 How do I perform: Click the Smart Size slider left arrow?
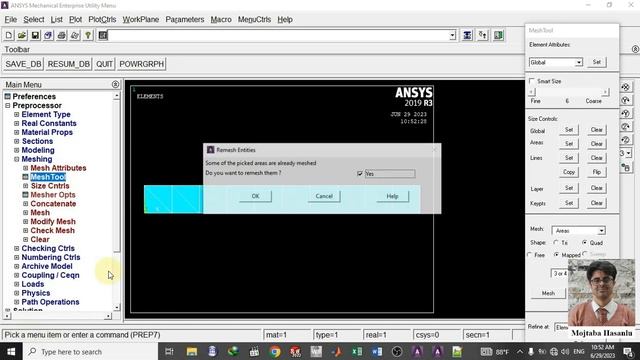click(x=531, y=92)
